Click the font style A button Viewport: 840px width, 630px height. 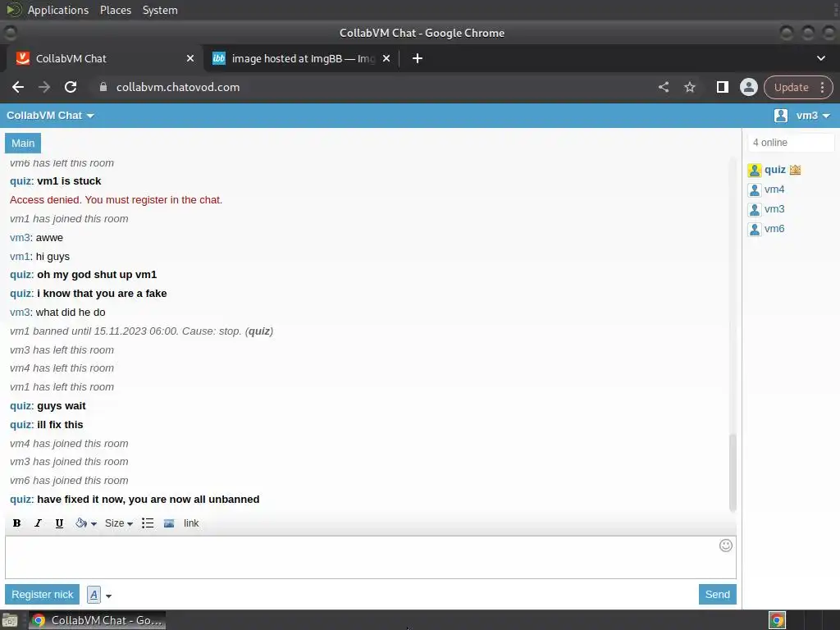94,595
